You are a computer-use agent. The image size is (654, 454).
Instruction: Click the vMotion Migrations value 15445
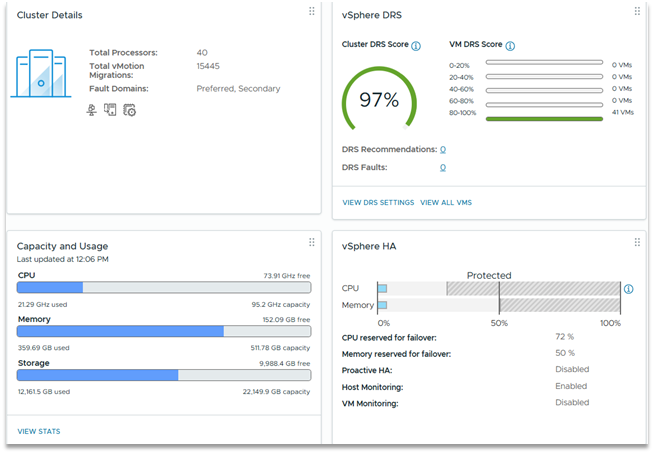[x=208, y=66]
